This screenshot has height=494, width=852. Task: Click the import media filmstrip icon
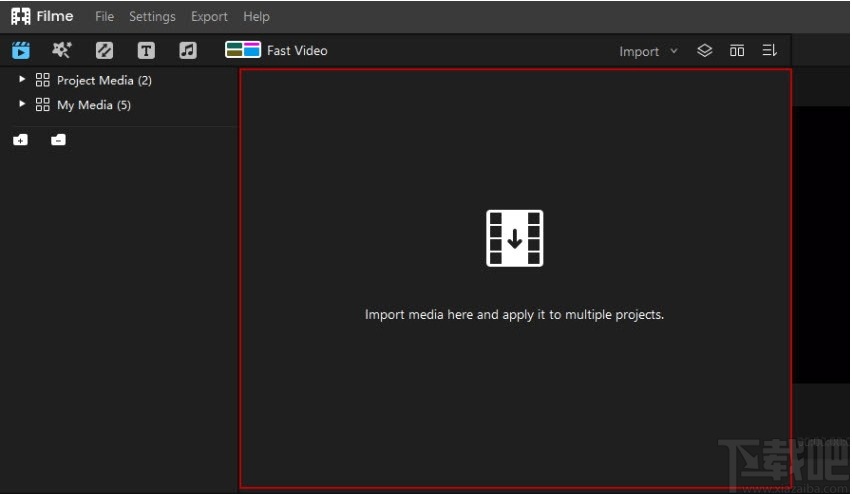(515, 238)
